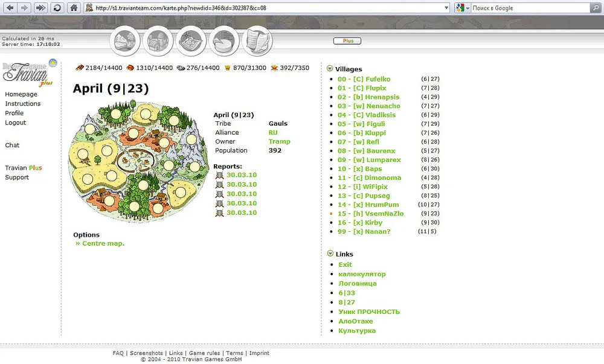The width and height of the screenshot is (604, 364).
Task: Open owner Tramp's profile link
Action: [x=279, y=141]
